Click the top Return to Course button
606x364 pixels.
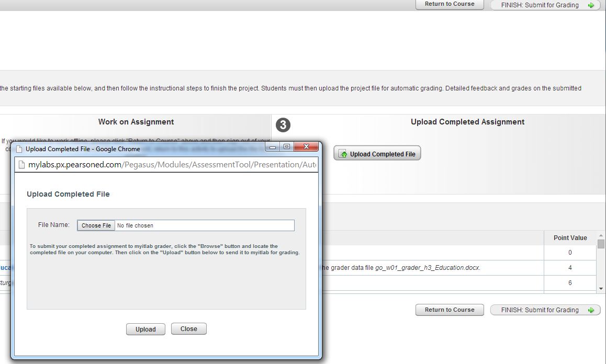[x=449, y=4]
